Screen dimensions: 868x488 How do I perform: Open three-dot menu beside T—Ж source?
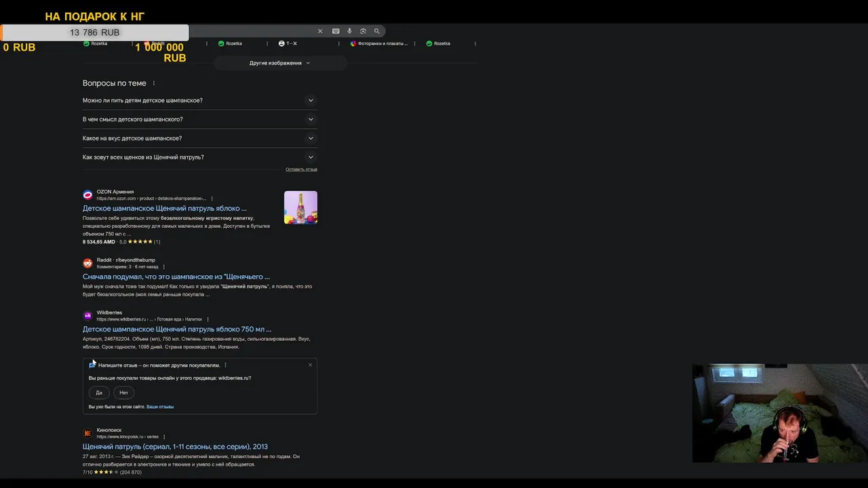click(x=339, y=43)
